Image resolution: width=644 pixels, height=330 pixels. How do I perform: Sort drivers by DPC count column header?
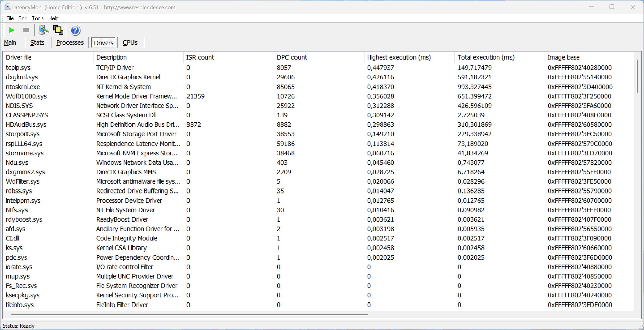coord(291,57)
